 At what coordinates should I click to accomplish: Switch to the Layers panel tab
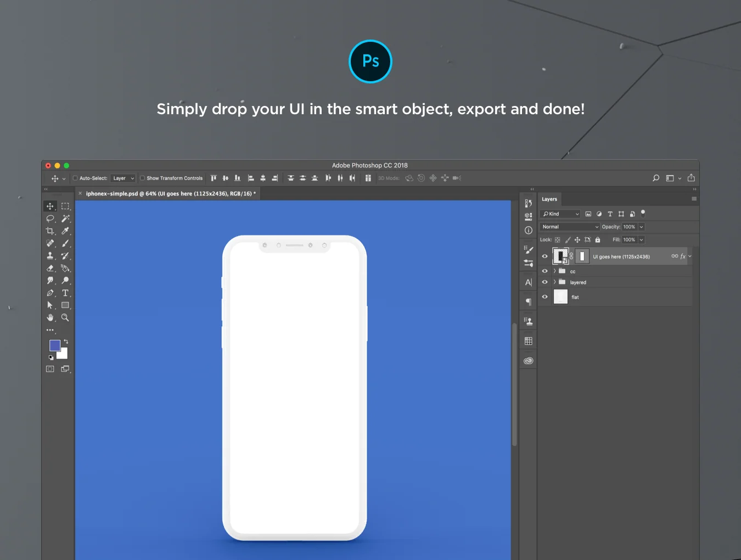click(549, 199)
